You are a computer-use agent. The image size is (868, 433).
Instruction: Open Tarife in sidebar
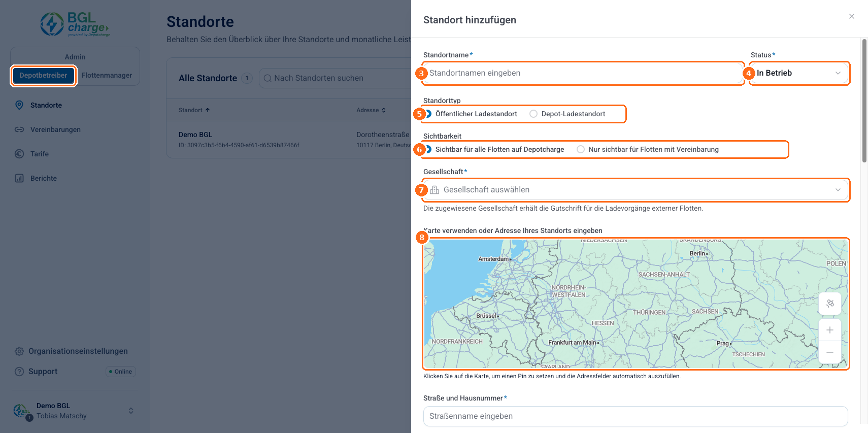(x=40, y=154)
